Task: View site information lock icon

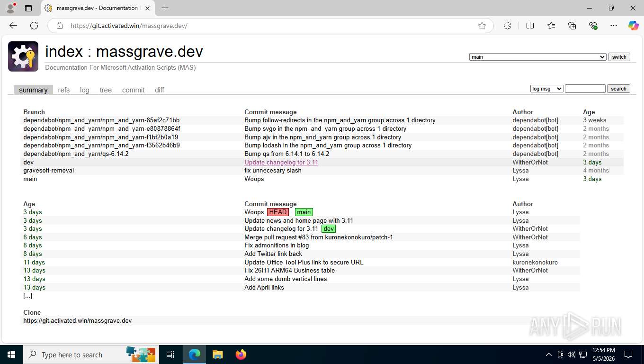Action: [60, 26]
